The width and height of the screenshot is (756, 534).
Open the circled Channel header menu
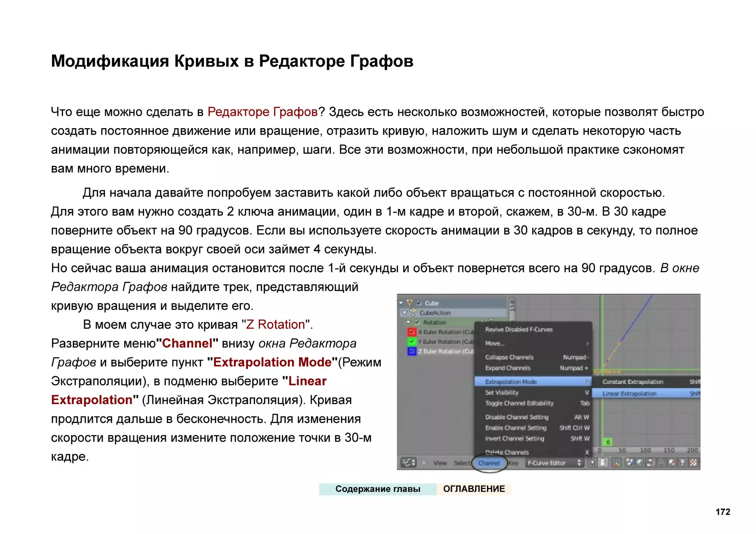(x=489, y=463)
